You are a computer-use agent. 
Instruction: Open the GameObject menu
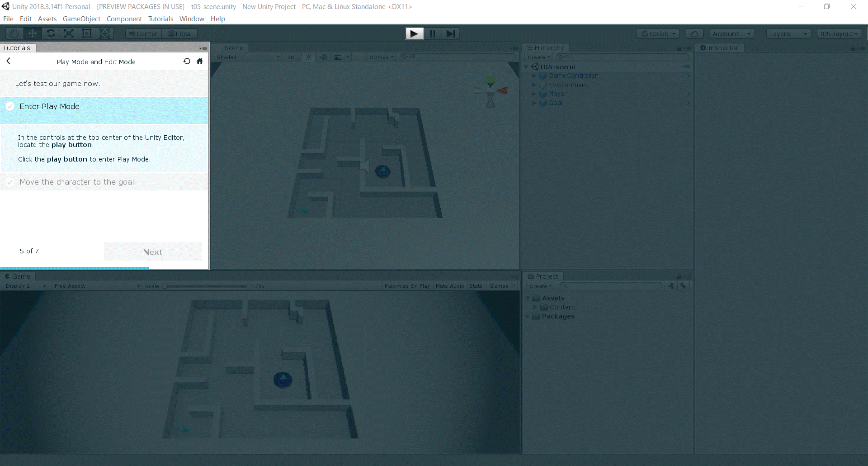[81, 19]
